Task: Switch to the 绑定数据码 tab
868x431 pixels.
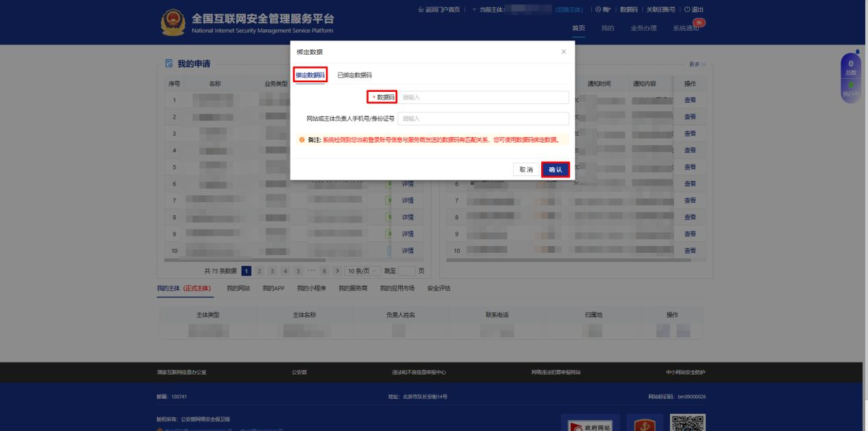Action: tap(310, 75)
